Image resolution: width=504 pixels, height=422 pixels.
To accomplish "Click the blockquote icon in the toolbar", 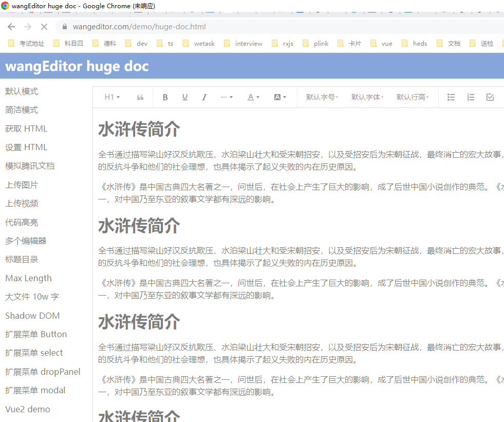I will coord(140,97).
